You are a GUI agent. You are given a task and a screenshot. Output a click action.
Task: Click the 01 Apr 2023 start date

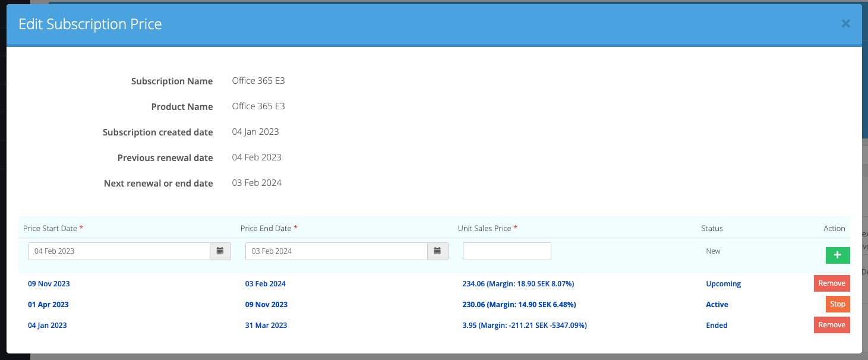(48, 305)
